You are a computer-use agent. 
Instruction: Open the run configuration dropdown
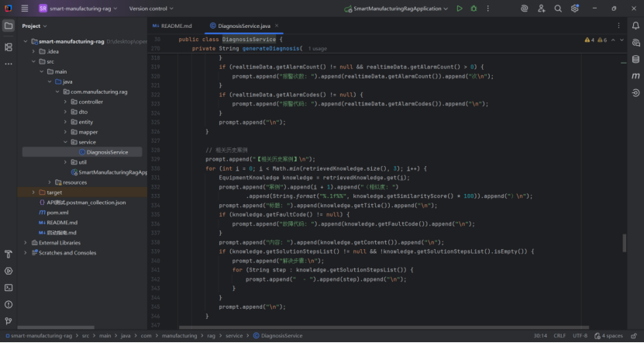tap(396, 9)
